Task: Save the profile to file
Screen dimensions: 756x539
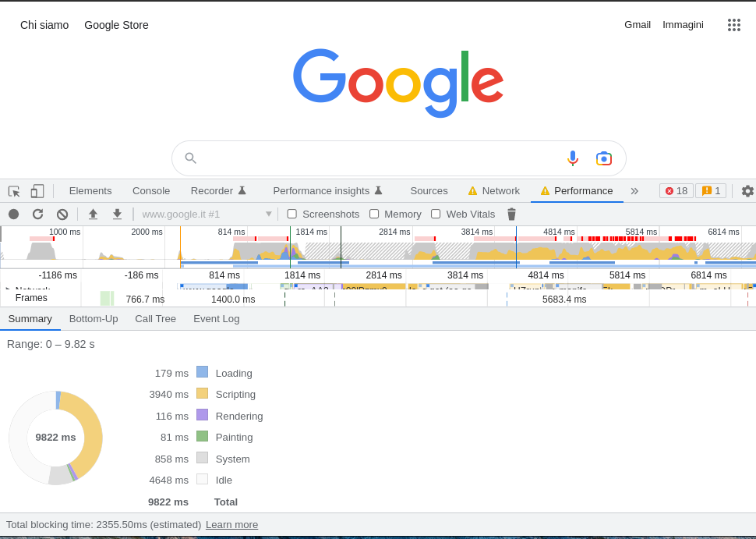Action: point(117,215)
